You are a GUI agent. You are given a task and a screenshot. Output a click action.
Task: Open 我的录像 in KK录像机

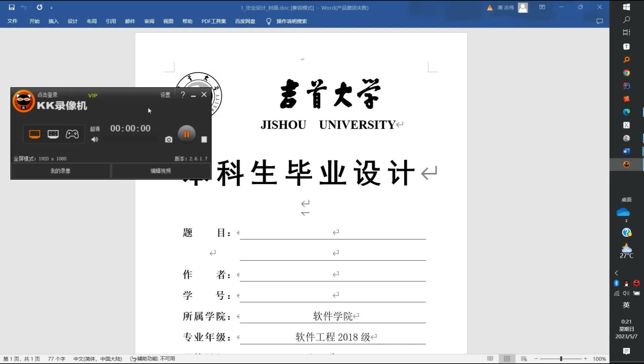click(x=60, y=171)
